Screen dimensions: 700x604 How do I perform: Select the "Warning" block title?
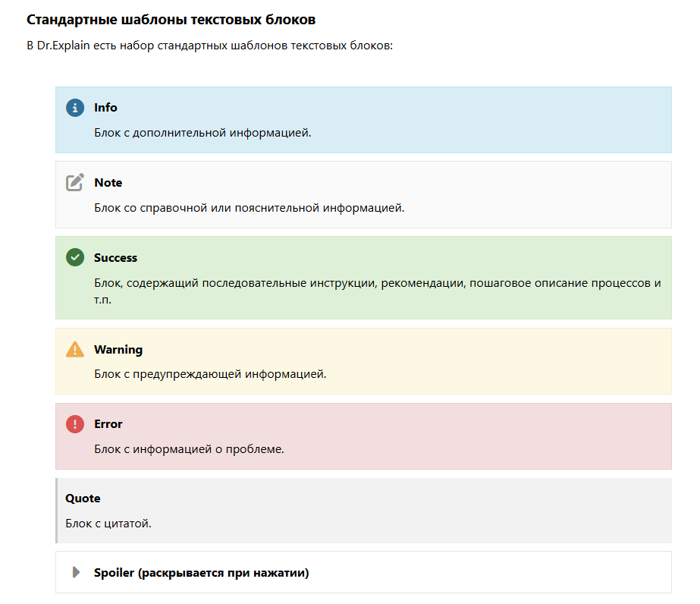[118, 350]
